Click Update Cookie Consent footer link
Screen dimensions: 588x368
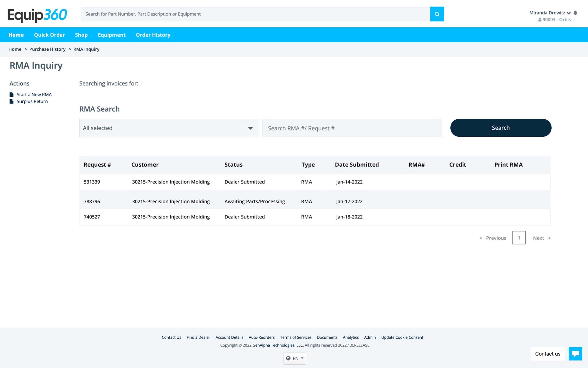(x=402, y=337)
